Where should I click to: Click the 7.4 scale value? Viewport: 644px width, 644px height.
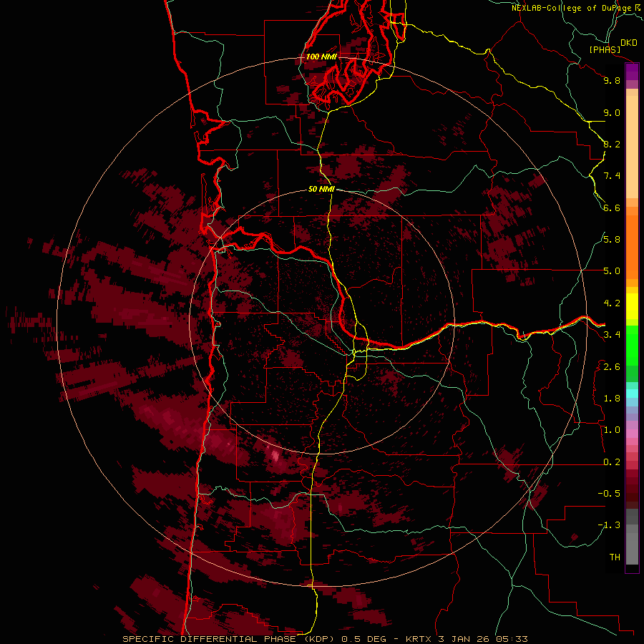click(612, 176)
